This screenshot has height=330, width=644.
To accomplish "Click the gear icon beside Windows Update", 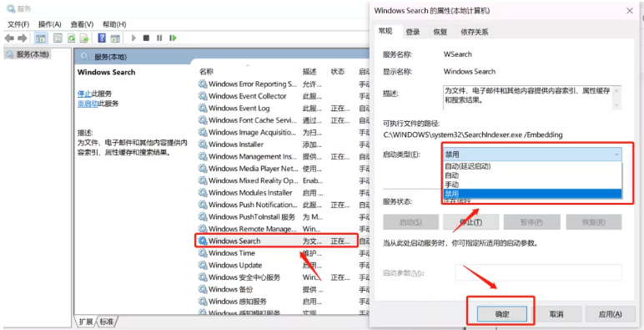I will [203, 265].
